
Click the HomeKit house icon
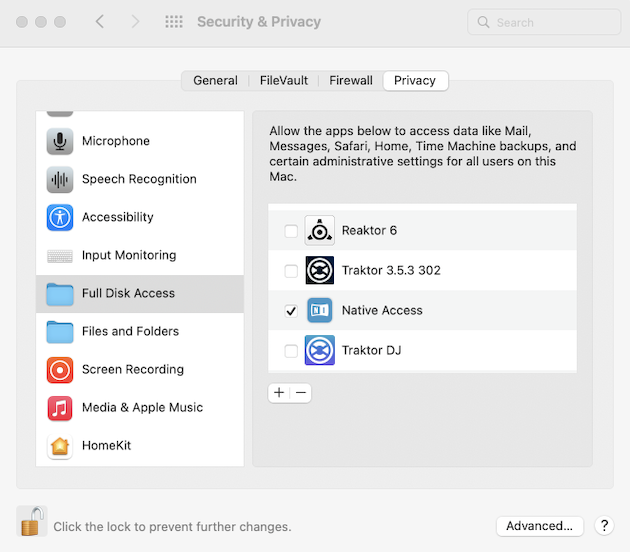[x=60, y=446]
